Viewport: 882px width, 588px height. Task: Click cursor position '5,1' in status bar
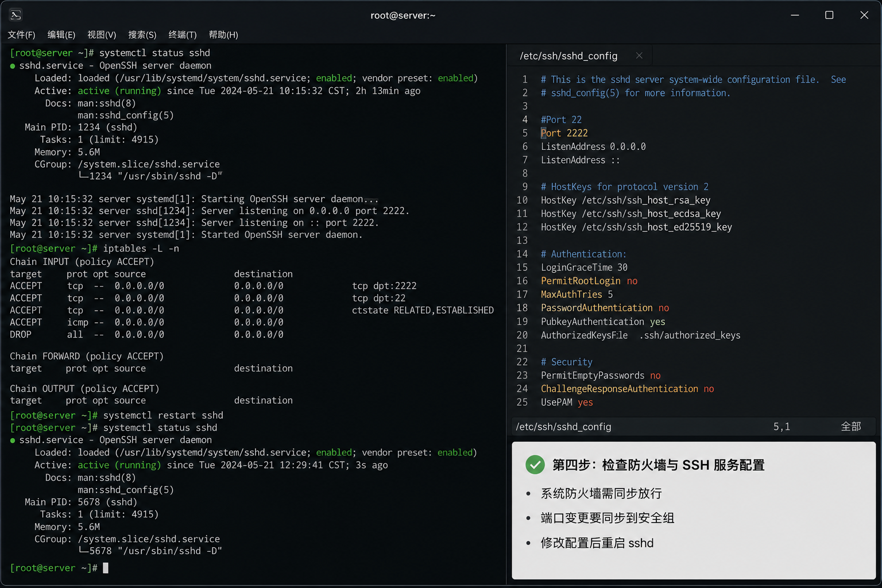tap(782, 427)
